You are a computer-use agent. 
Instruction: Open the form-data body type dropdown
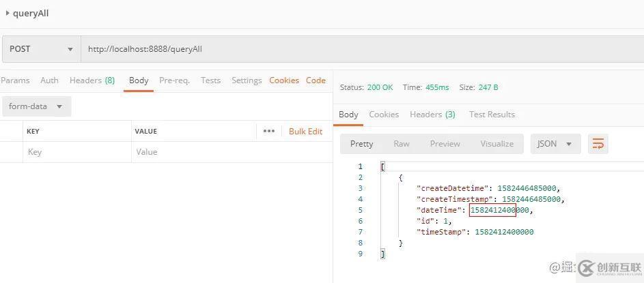click(36, 106)
